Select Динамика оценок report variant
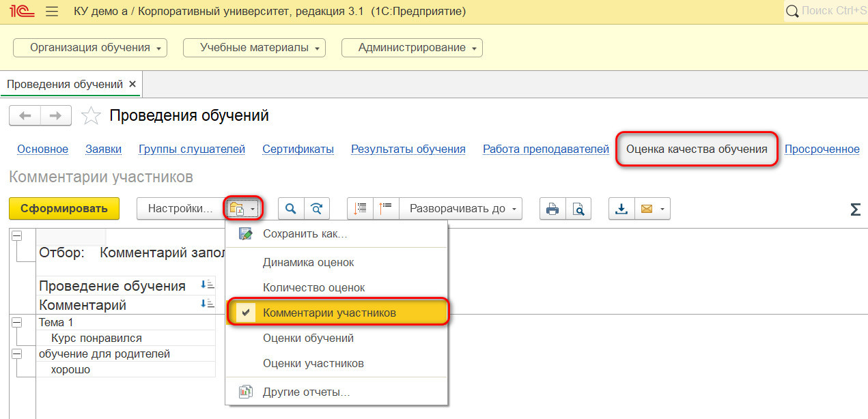The image size is (868, 419). (x=337, y=262)
